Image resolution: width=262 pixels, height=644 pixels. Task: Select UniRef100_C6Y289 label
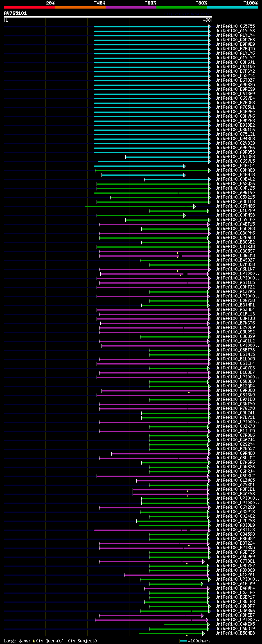[235, 508]
